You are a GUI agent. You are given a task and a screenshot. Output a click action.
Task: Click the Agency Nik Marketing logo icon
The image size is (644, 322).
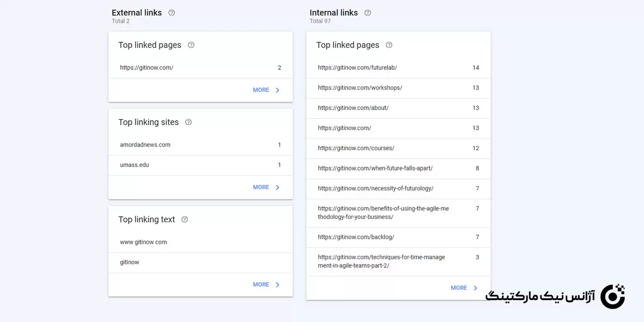pyautogui.click(x=612, y=296)
